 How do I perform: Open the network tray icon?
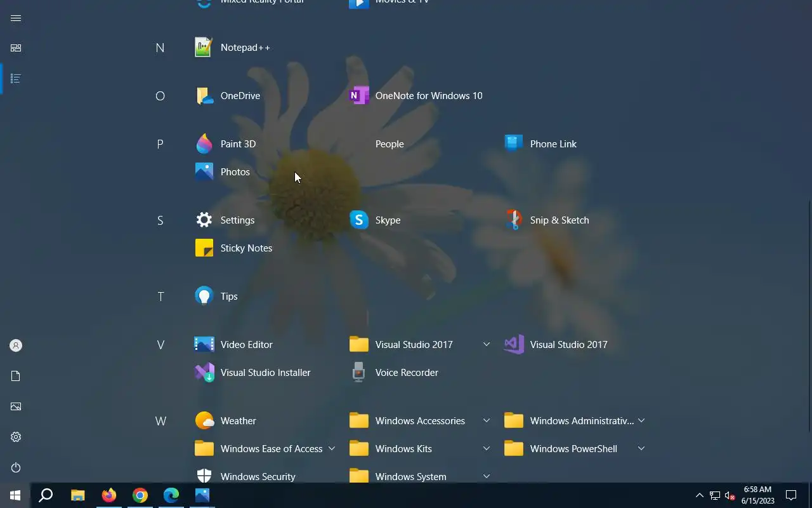[715, 495]
